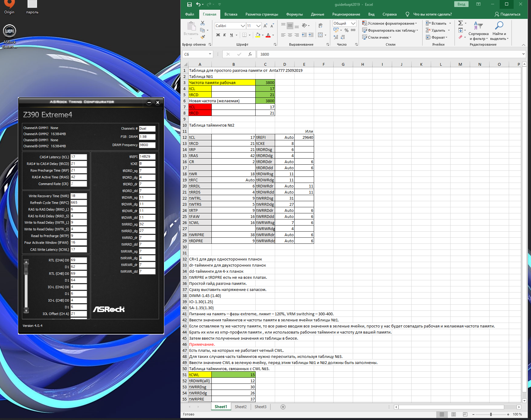Viewport: 531px width, 420px height.
Task: Open the Calibri font name dropdown
Action: pyautogui.click(x=243, y=26)
